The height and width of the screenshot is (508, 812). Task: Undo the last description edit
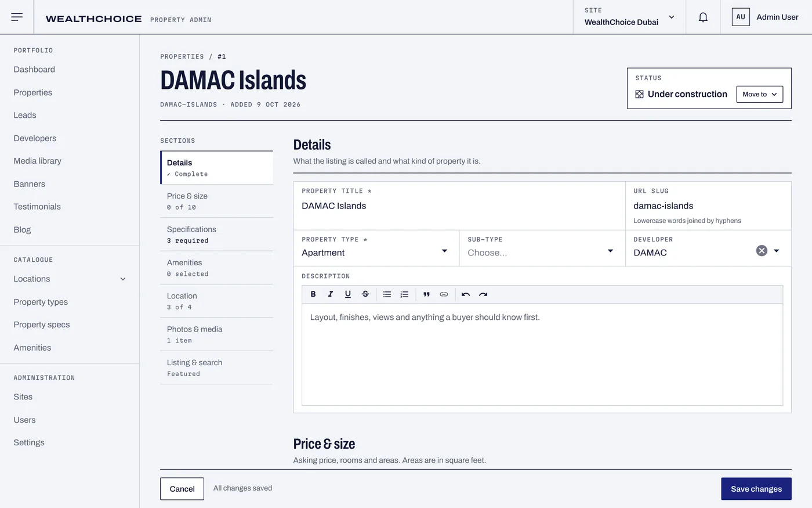point(466,294)
